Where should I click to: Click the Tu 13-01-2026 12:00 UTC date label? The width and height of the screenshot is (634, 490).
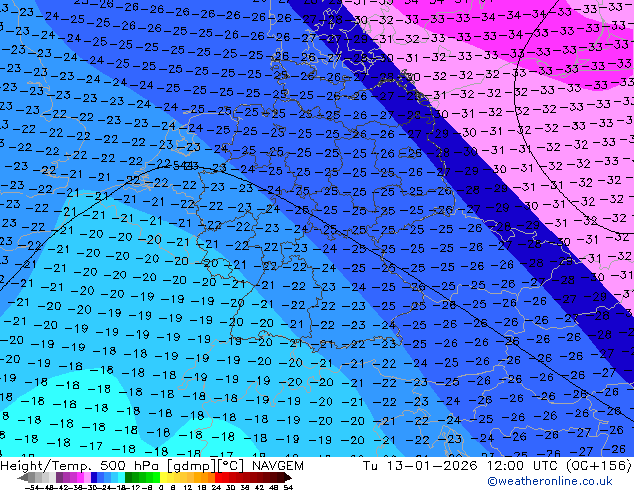[x=461, y=466]
